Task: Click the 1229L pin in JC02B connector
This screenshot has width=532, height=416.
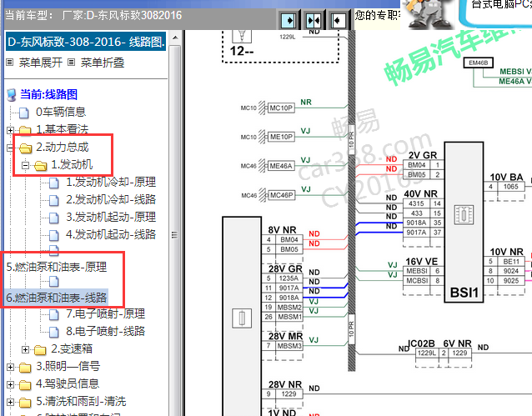Action: (x=427, y=353)
